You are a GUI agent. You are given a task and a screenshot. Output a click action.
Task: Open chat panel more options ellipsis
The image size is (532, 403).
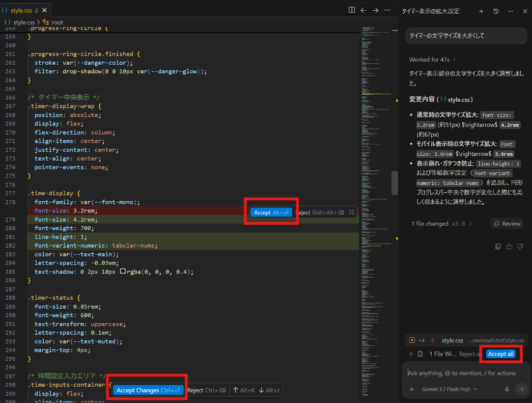pos(511,11)
